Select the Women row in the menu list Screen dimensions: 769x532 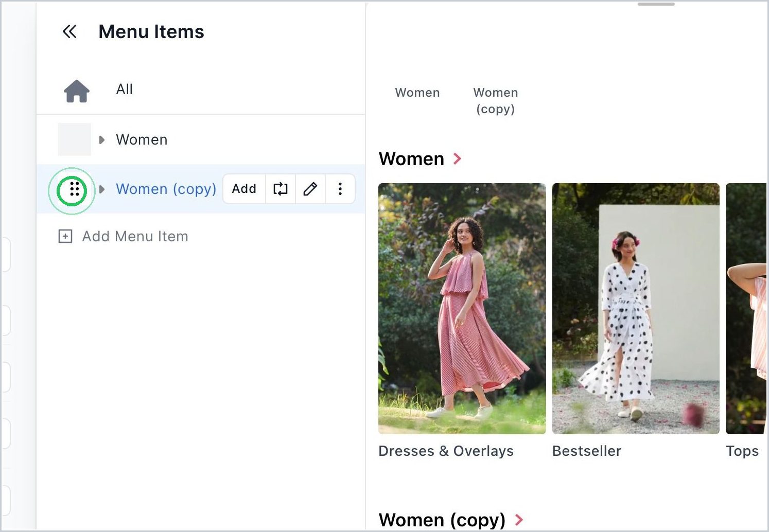pyautogui.click(x=201, y=139)
